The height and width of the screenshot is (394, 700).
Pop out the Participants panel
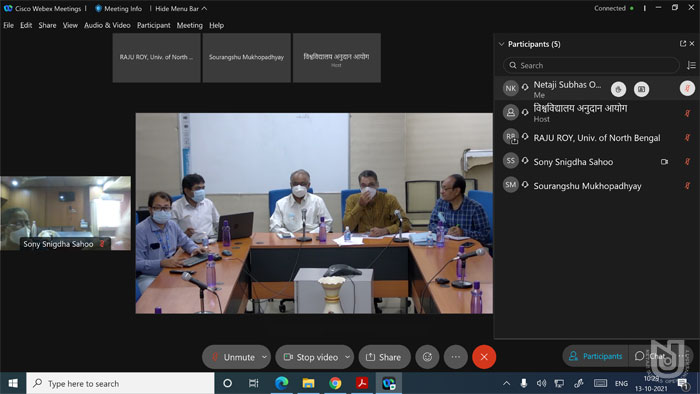click(x=683, y=43)
